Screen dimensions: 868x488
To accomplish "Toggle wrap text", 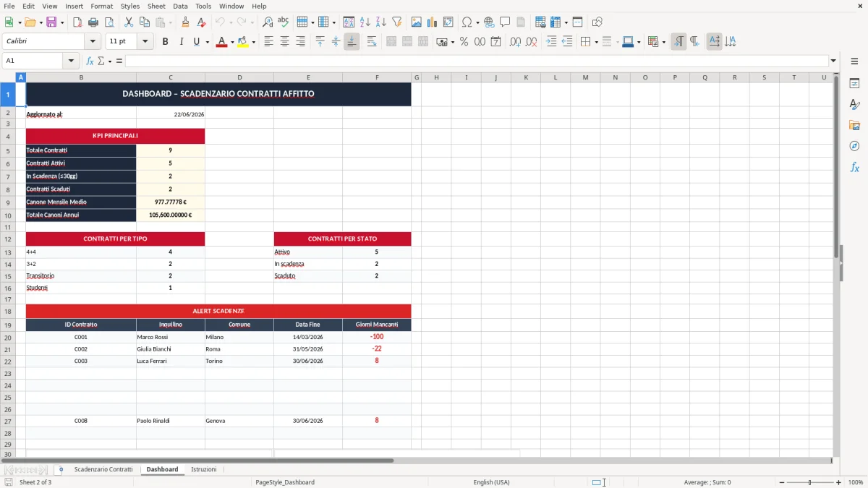I will [371, 42].
